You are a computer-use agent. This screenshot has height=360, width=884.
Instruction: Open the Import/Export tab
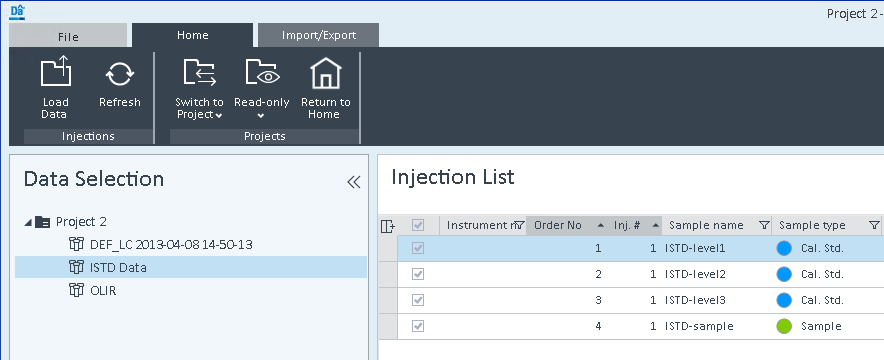[319, 35]
